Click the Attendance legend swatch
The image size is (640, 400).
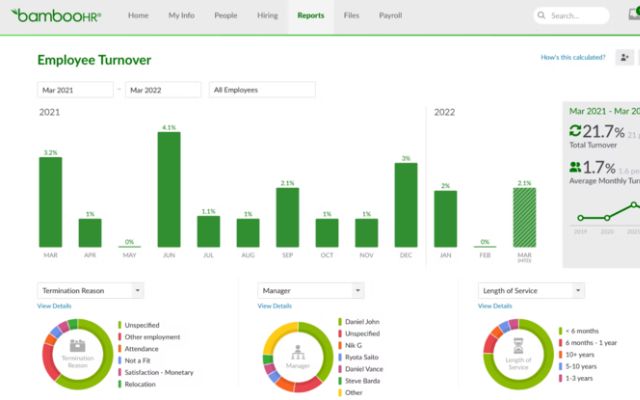click(x=120, y=349)
